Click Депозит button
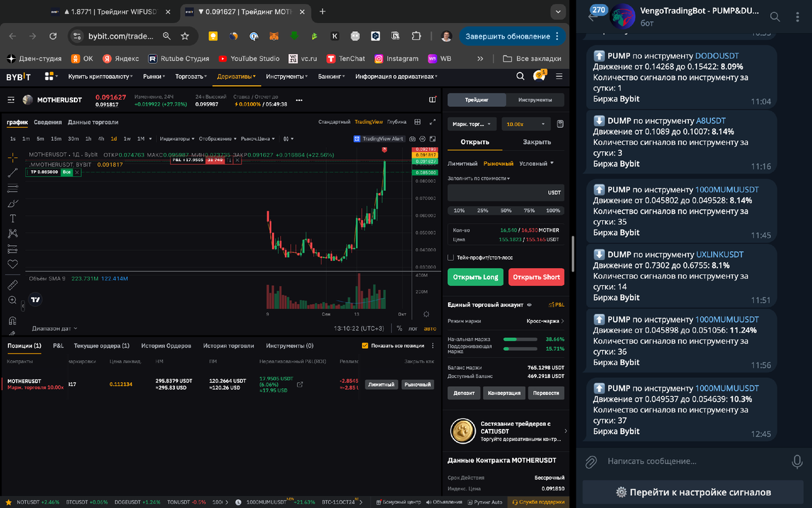The width and height of the screenshot is (812, 508). click(464, 393)
